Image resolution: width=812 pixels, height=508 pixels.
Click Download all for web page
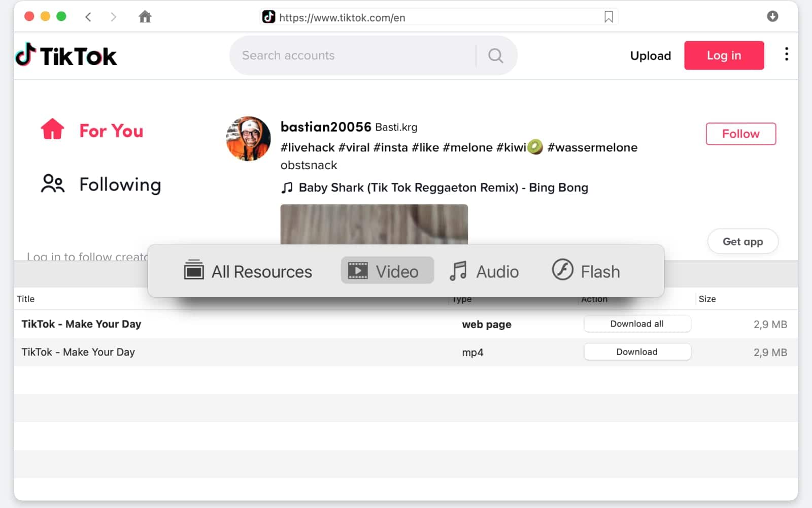637,324
